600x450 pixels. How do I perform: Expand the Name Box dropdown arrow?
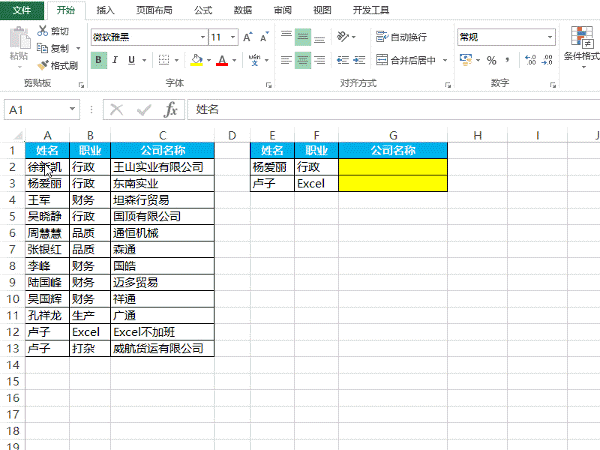[x=80, y=109]
